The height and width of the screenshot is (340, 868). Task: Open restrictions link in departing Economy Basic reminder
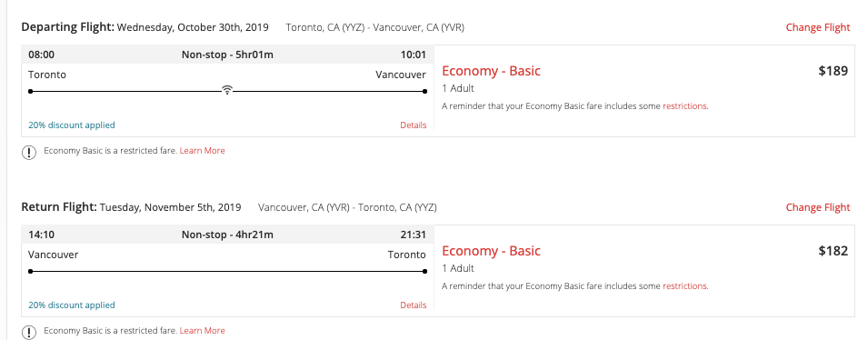coord(684,105)
